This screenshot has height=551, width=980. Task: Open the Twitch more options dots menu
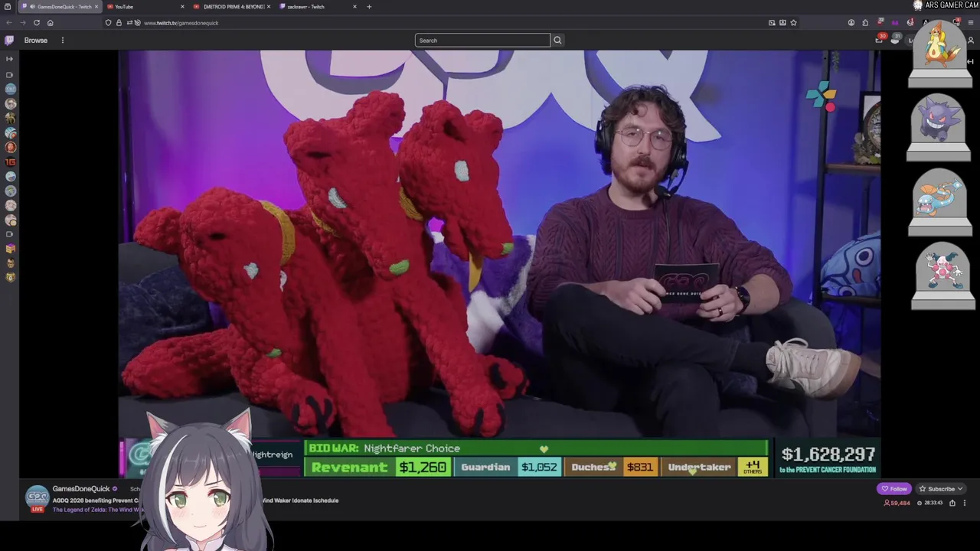63,41
